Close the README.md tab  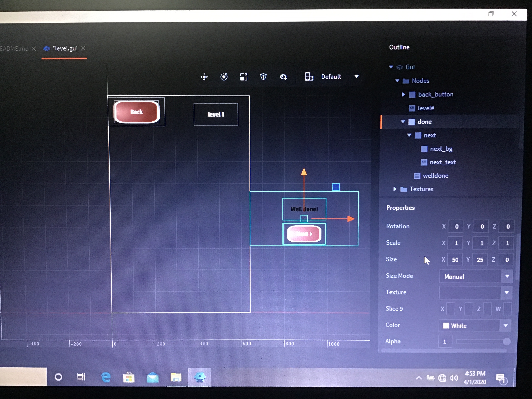pos(34,49)
